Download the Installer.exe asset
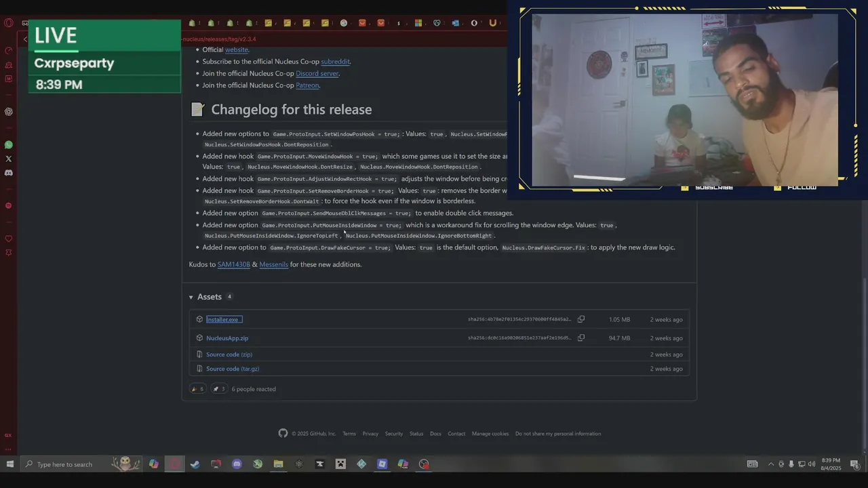 pyautogui.click(x=222, y=319)
